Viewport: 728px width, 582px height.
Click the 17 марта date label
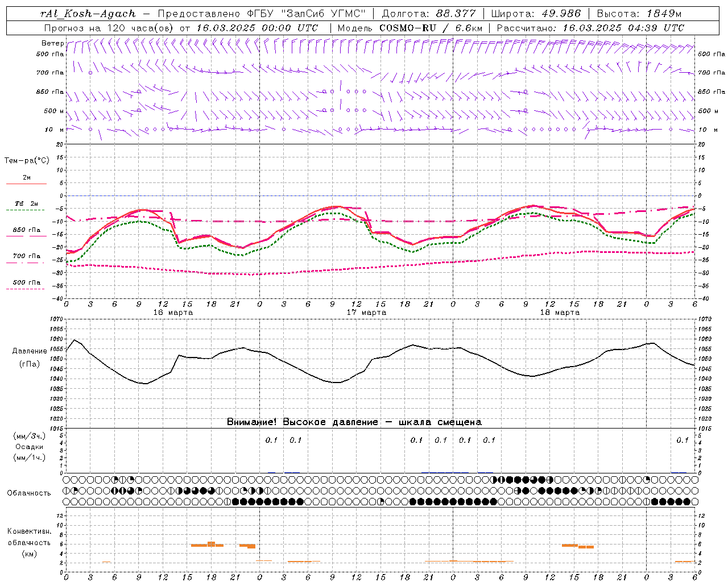point(367,313)
